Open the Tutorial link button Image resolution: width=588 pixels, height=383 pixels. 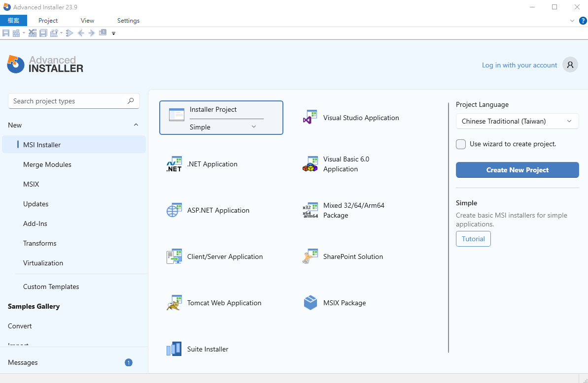pos(473,239)
